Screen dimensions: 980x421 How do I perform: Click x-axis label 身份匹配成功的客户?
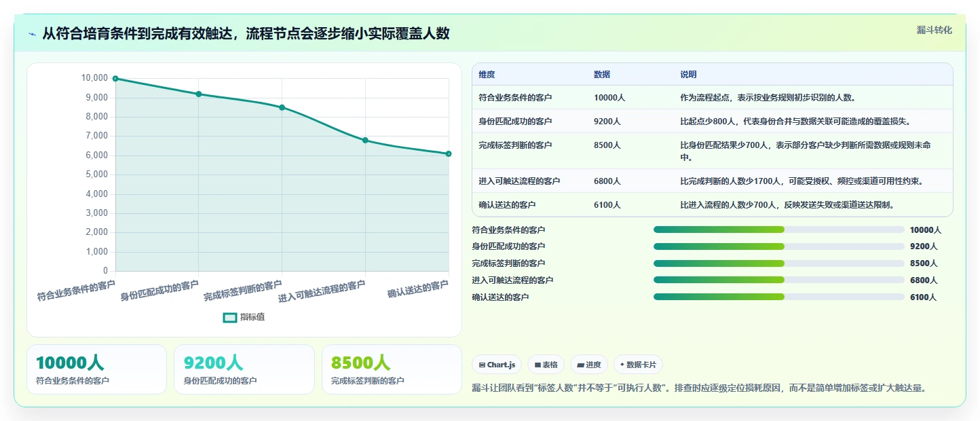[159, 291]
